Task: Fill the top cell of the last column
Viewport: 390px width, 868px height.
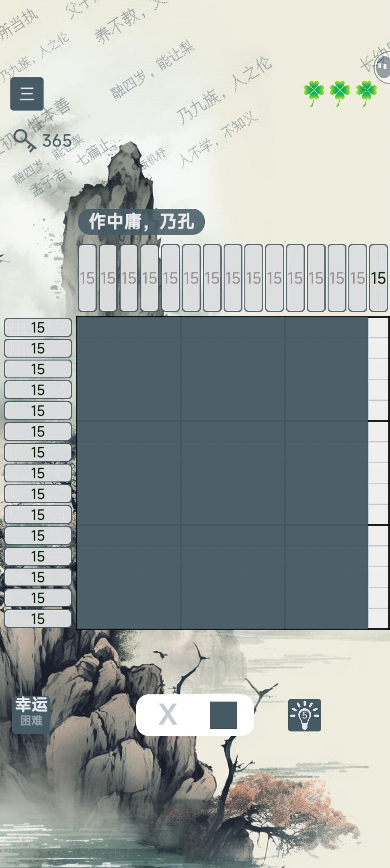Action: coord(378,327)
